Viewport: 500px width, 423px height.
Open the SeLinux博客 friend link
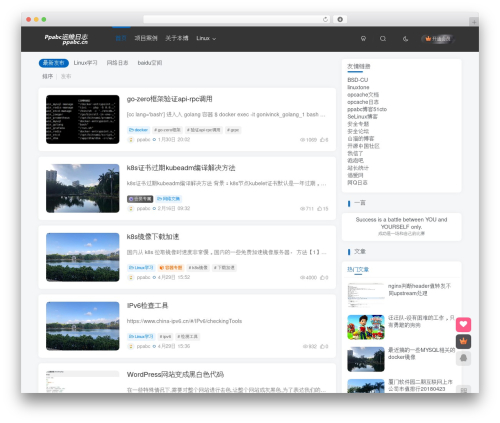[x=363, y=117]
